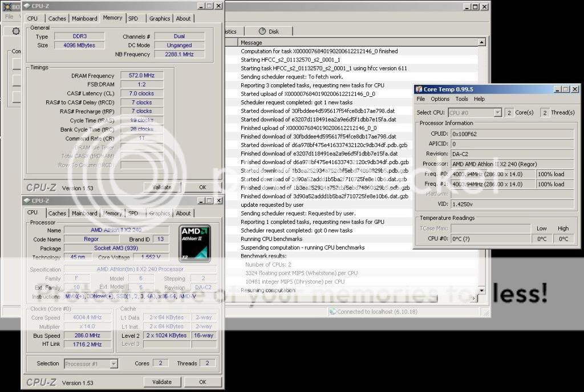Click the memory Type DDR3 field
Viewport: 584px width, 392px height.
(79, 36)
